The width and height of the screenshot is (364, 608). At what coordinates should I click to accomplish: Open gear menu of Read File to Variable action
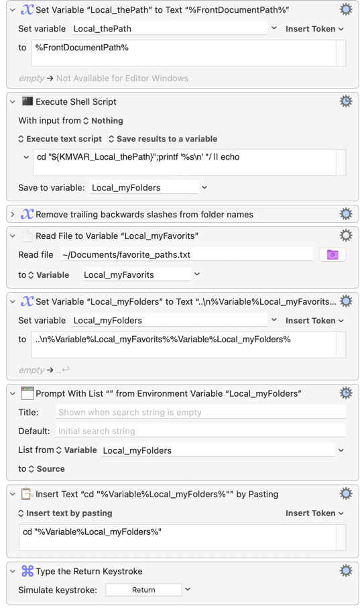point(346,236)
